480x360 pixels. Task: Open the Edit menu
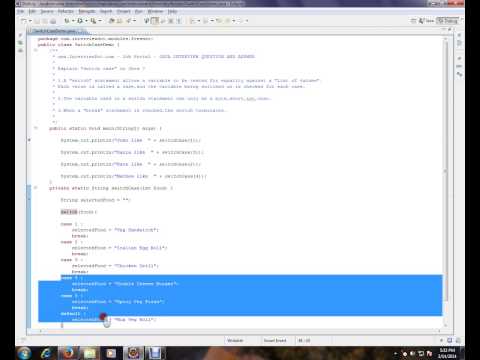(32, 11)
